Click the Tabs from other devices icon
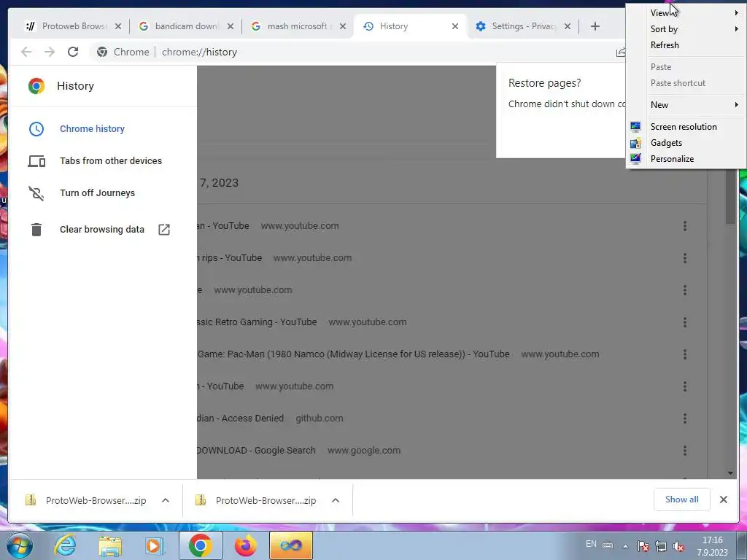 point(36,161)
